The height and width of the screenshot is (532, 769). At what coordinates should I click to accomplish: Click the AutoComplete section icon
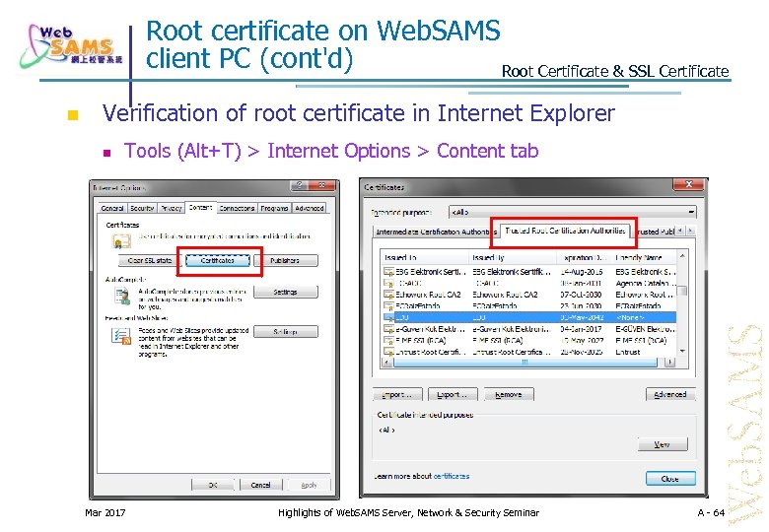click(121, 296)
